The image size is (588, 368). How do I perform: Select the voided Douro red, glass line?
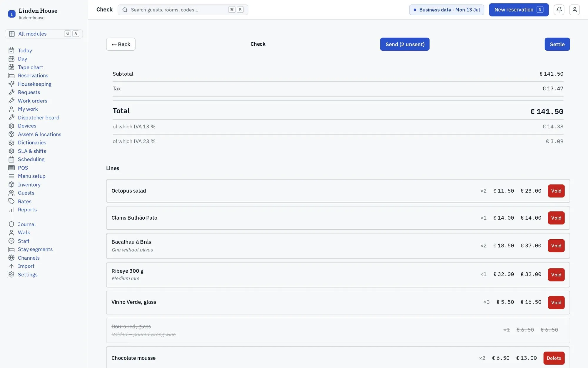coord(338,330)
